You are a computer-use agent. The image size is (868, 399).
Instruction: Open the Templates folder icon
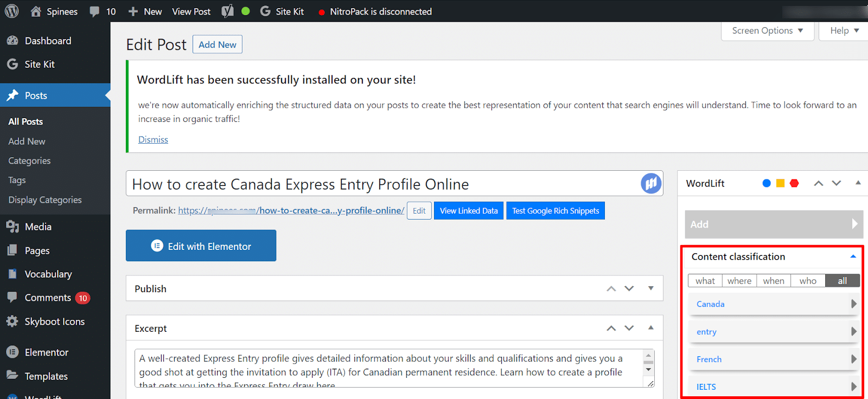[12, 375]
